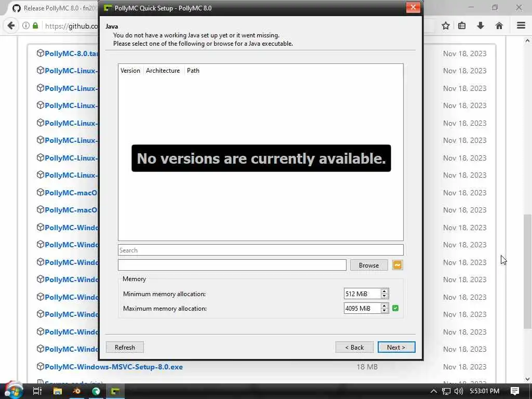Image resolution: width=532 pixels, height=399 pixels.
Task: Click the minimum memory allocation value box
Action: coord(362,294)
